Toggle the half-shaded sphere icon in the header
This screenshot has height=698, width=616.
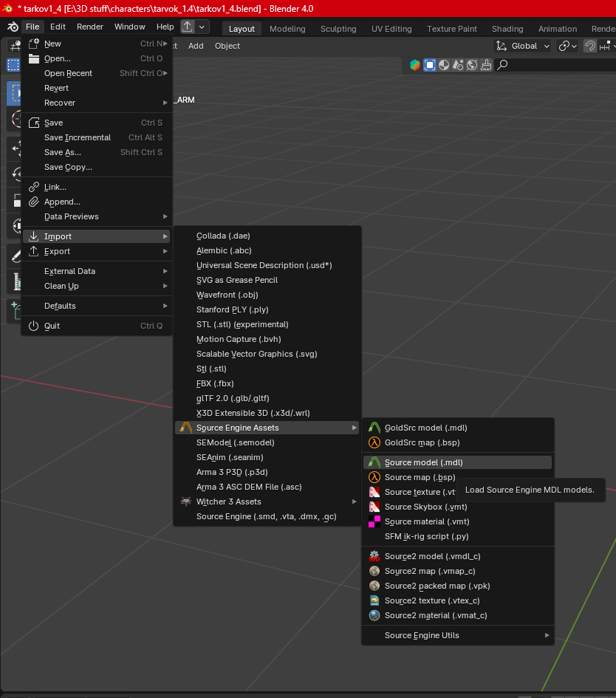(x=444, y=65)
